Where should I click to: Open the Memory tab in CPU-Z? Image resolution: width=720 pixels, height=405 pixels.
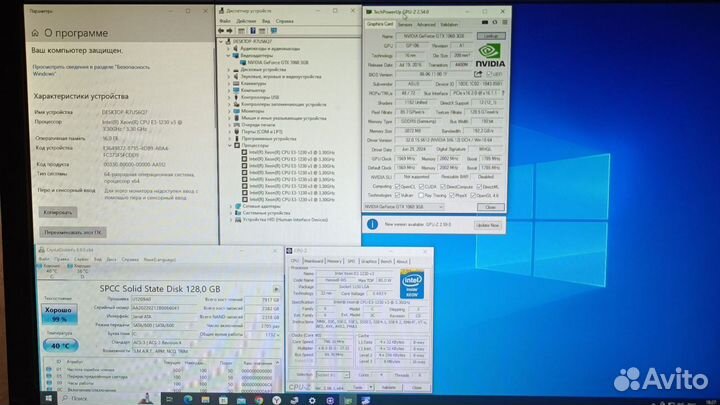click(x=334, y=261)
